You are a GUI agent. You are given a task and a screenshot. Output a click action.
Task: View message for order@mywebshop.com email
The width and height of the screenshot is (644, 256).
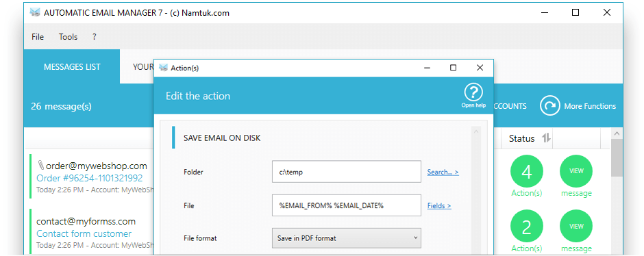pyautogui.click(x=576, y=172)
